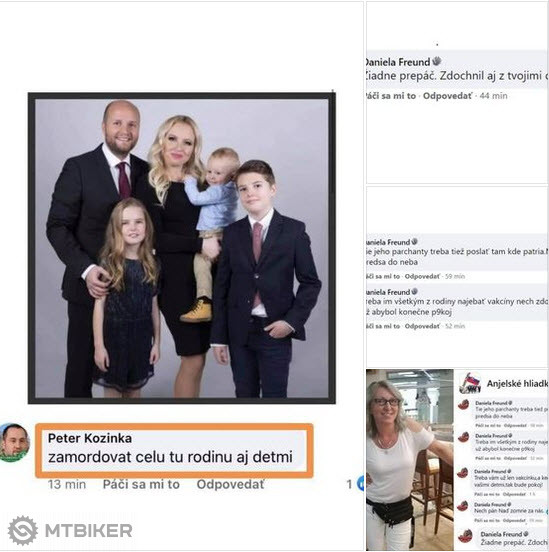Open Daniela Freund's name in the 44 min comment
The width and height of the screenshot is (549, 552).
tap(398, 62)
